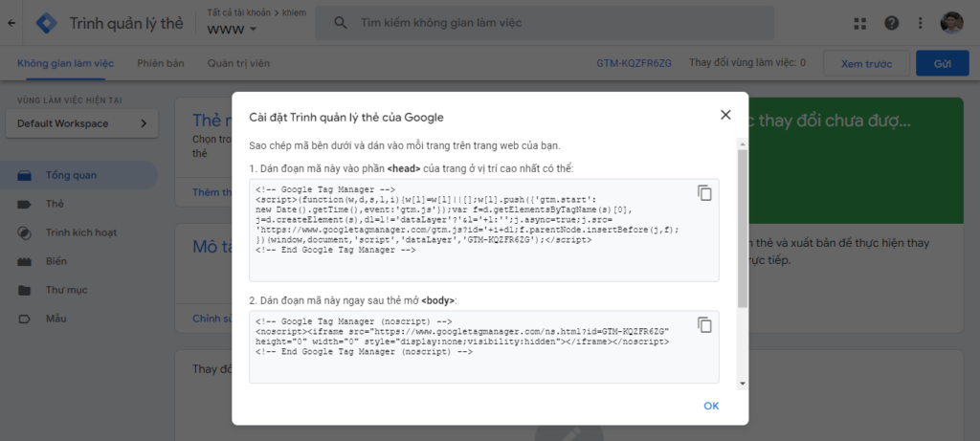Go back using the top-left arrow

click(11, 23)
